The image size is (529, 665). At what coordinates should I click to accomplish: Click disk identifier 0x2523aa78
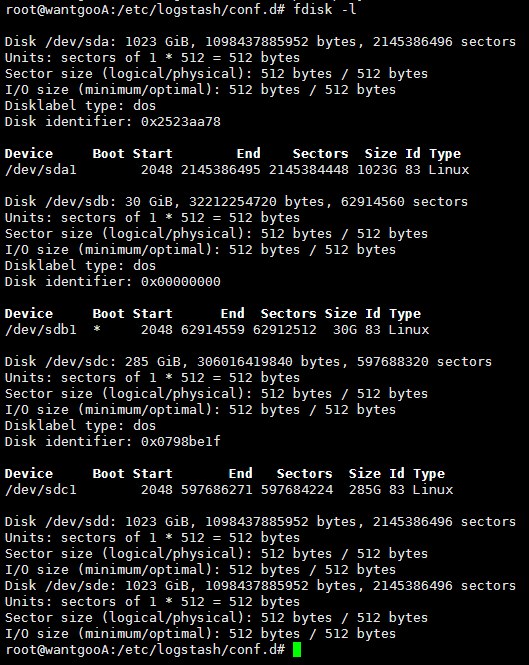181,122
